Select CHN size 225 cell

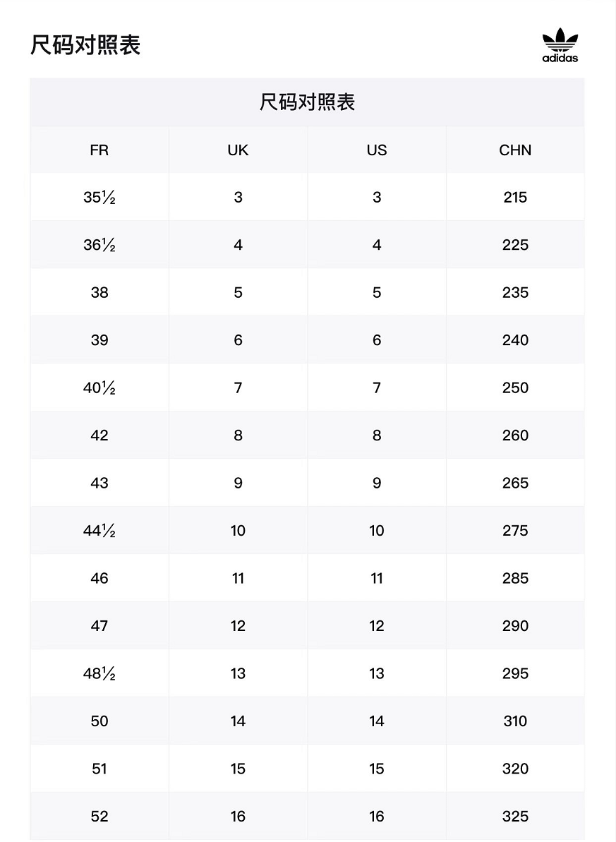[515, 245]
